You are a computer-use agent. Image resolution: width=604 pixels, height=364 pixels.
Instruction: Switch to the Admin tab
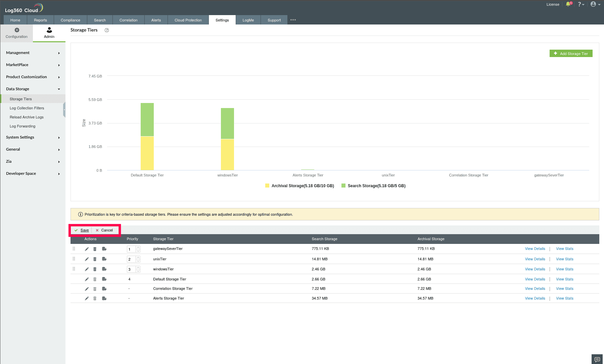49,33
